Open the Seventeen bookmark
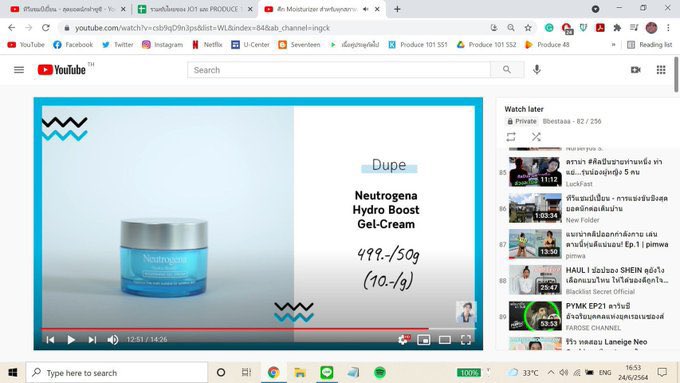Image resolution: width=680 pixels, height=383 pixels. [299, 45]
